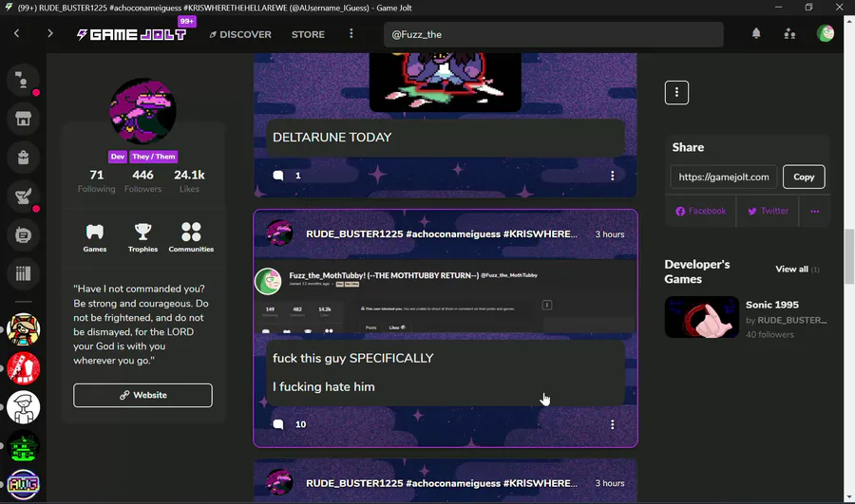Open the fox character community avatar
855x504 pixels.
(x=23, y=329)
